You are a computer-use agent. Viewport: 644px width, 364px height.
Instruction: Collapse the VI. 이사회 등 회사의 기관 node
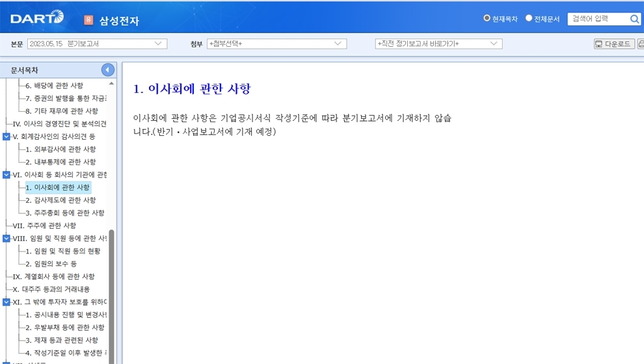point(7,175)
